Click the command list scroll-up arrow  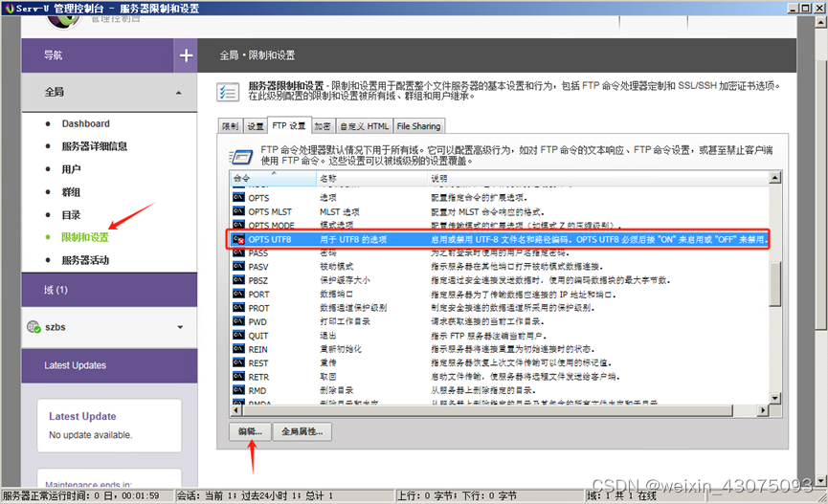pyautogui.click(x=774, y=178)
